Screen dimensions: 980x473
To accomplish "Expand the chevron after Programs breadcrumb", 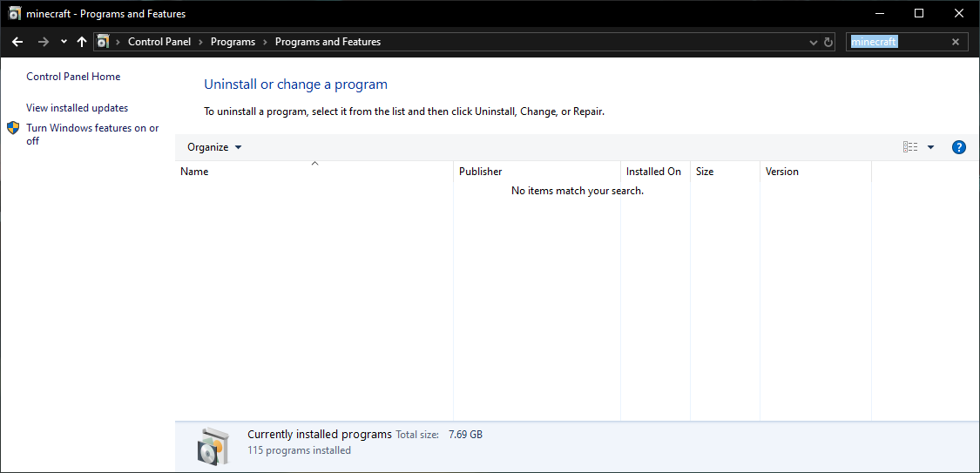I will tap(266, 42).
